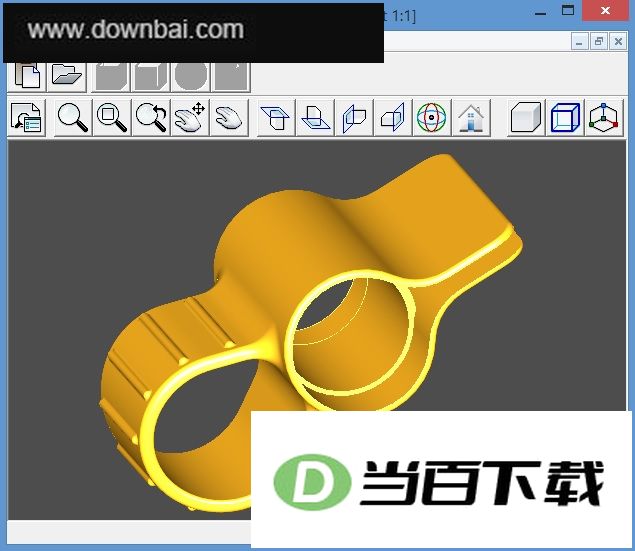The height and width of the screenshot is (551, 635).
Task: Minimize the main application window
Action: (x=541, y=12)
